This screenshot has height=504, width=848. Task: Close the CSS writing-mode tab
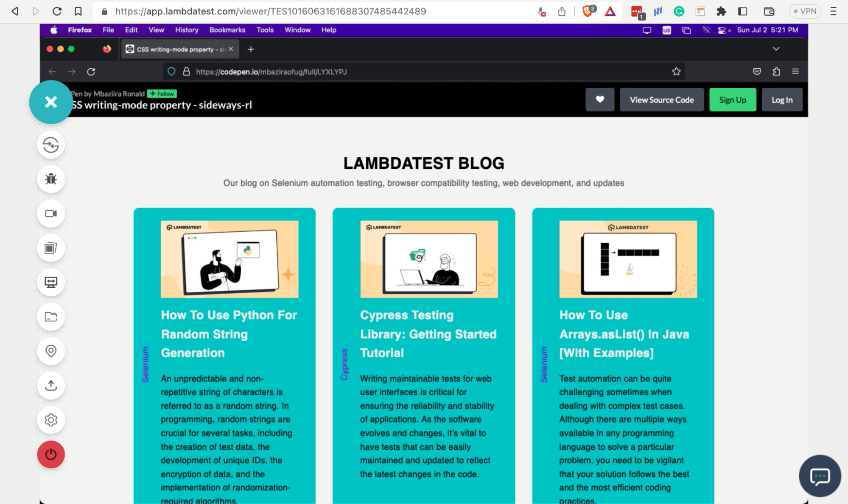pos(231,49)
